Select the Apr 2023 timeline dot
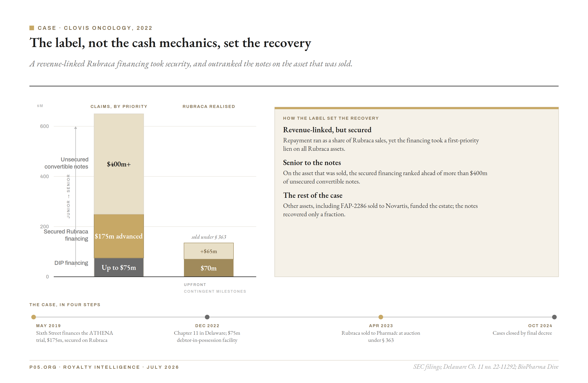 tap(381, 317)
